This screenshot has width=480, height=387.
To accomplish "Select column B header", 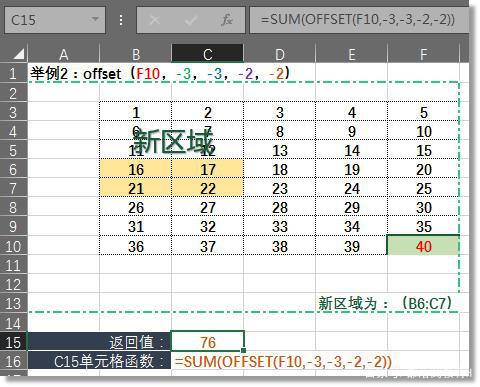I will 136,54.
